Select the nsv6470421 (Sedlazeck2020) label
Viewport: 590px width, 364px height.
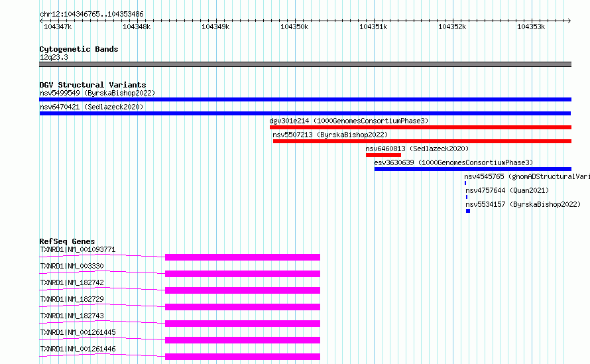(91, 107)
